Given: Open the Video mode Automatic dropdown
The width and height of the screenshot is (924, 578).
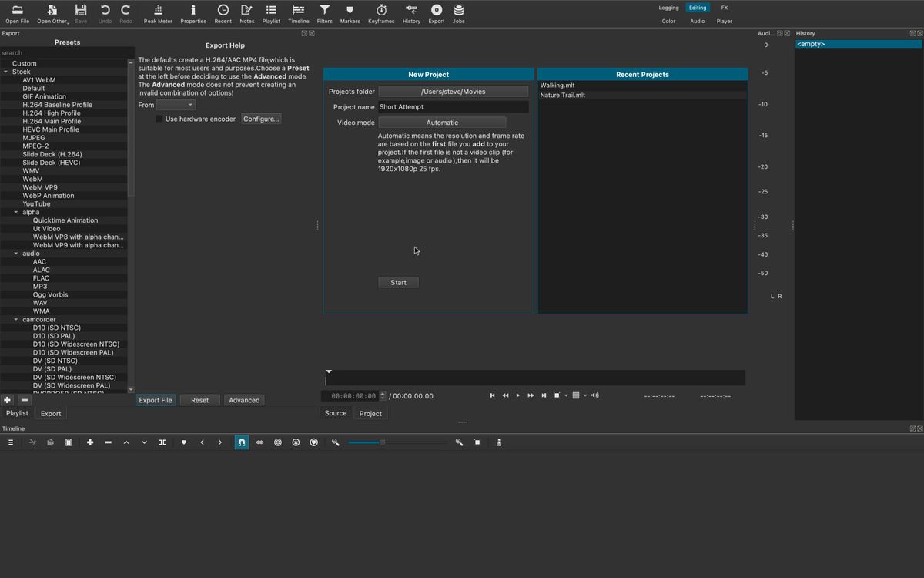Looking at the screenshot, I should click(442, 122).
